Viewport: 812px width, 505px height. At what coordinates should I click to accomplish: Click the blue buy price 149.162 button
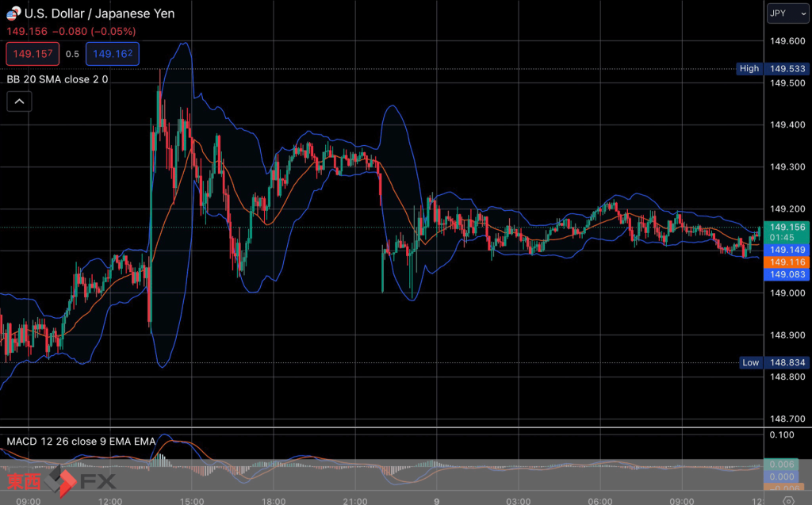click(112, 54)
